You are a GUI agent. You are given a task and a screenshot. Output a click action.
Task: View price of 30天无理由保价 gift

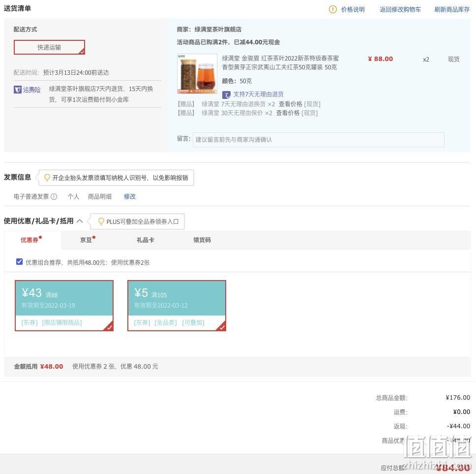pyautogui.click(x=288, y=113)
